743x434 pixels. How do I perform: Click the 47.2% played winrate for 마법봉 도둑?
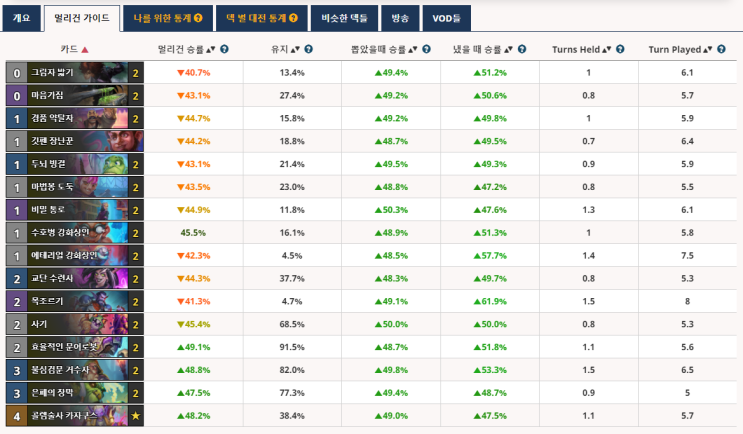click(x=490, y=187)
